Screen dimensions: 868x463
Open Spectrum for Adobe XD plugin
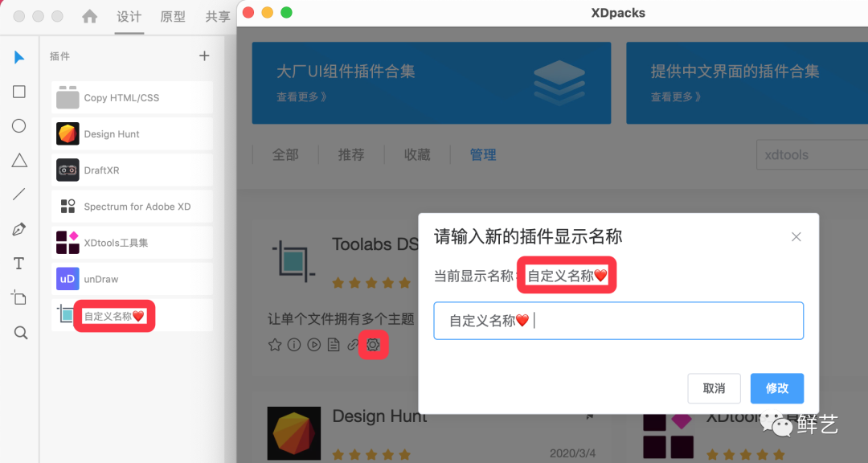pos(133,207)
